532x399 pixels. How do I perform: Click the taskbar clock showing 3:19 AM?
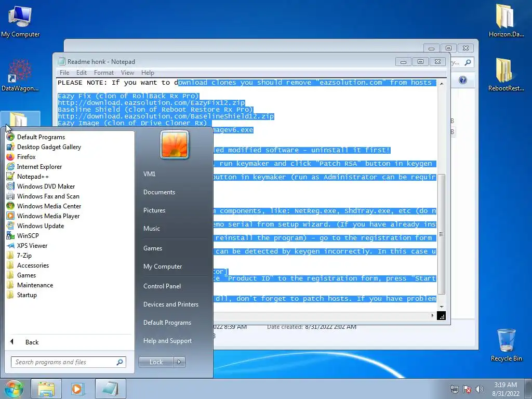pos(506,389)
